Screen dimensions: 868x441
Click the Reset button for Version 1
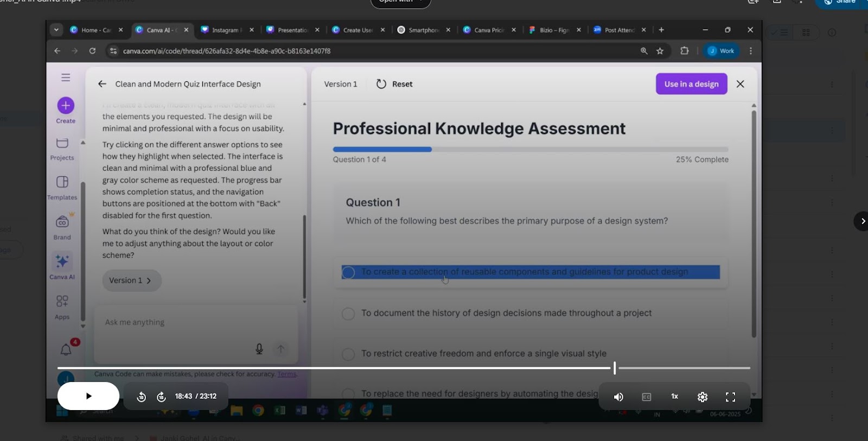pyautogui.click(x=395, y=84)
